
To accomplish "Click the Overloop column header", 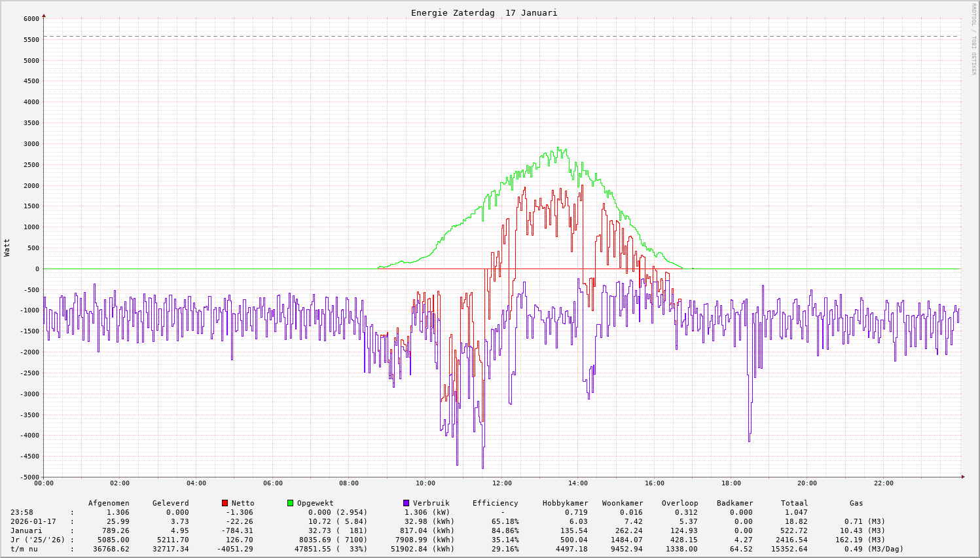I will tap(680, 503).
